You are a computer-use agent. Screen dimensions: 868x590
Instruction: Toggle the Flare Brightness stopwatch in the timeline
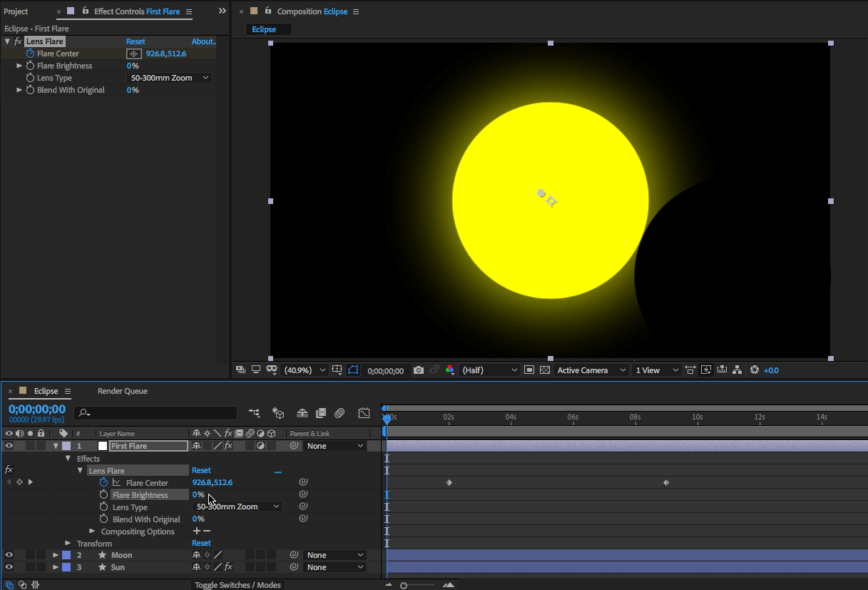coord(103,495)
